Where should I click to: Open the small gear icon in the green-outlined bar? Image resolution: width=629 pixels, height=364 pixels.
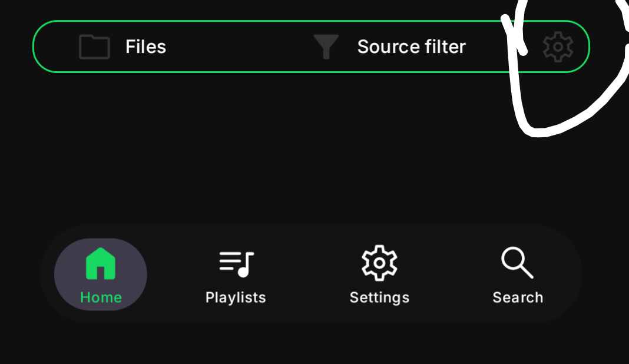point(557,47)
